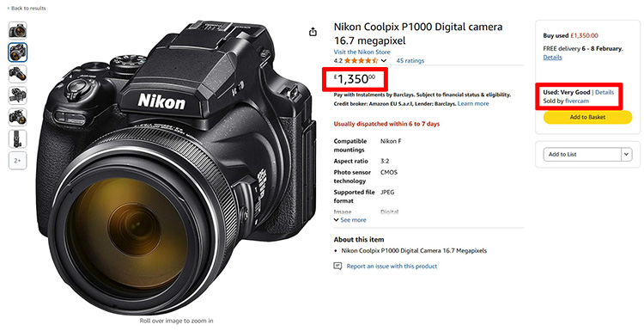This screenshot has width=644, height=331.
Task: Open the 2+ more images thumbnail
Action: [18, 161]
